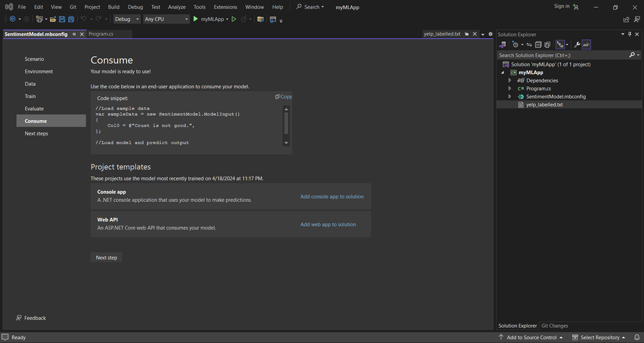Click the Hot Reload flame icon
This screenshot has width=644, height=343.
click(x=244, y=19)
